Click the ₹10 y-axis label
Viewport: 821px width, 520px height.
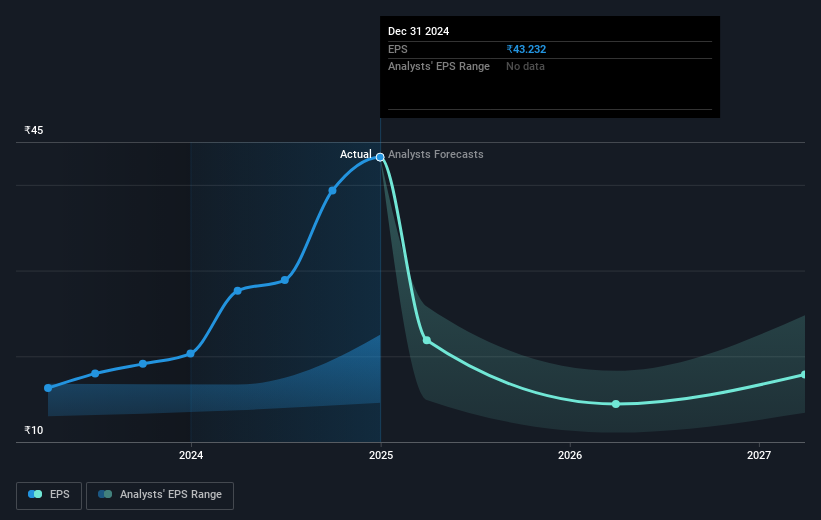(34, 430)
